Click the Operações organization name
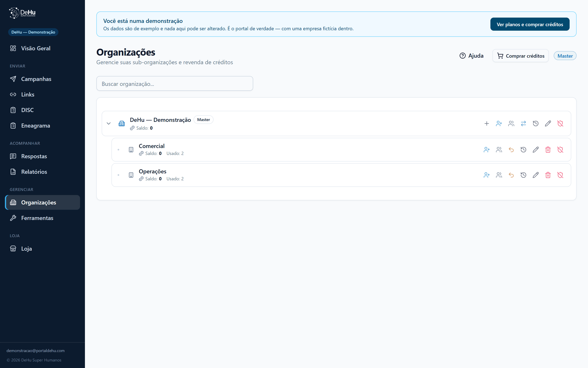This screenshot has width=588, height=368. coord(153,171)
